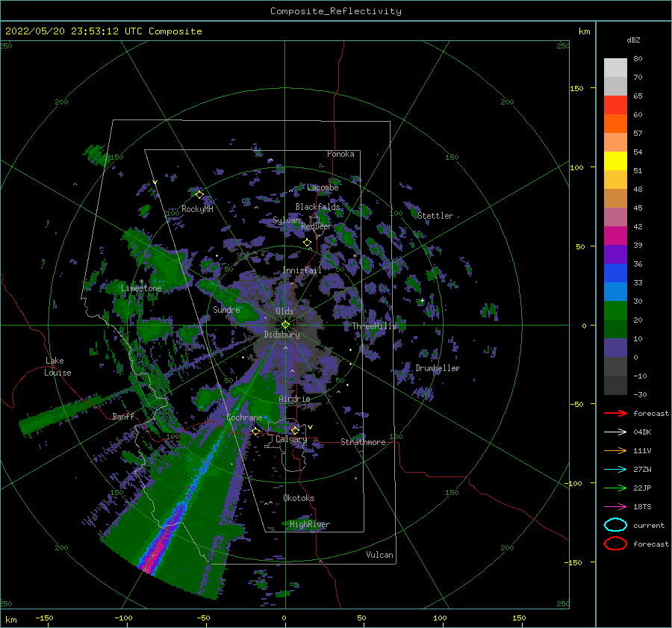The image size is (672, 628).
Task: Click the Limestone label
Action: tap(141, 288)
